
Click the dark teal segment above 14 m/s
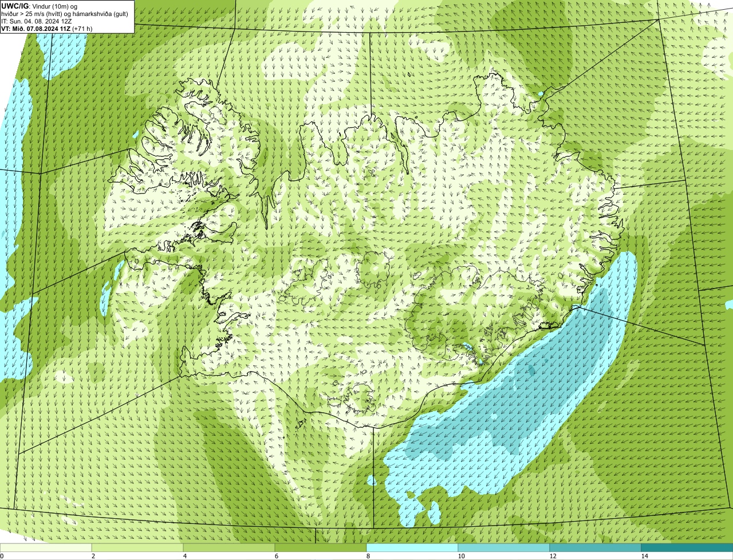pyautogui.click(x=687, y=547)
